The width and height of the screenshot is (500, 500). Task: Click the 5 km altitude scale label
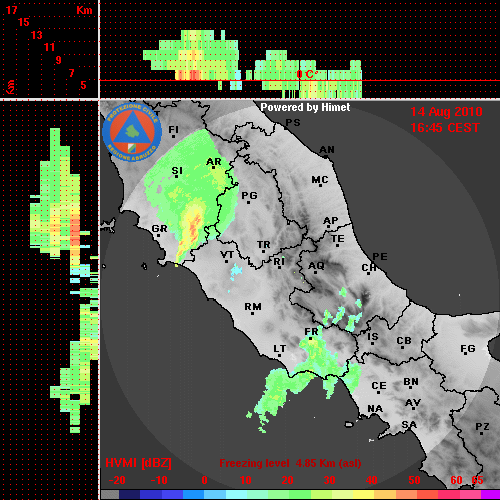click(83, 85)
